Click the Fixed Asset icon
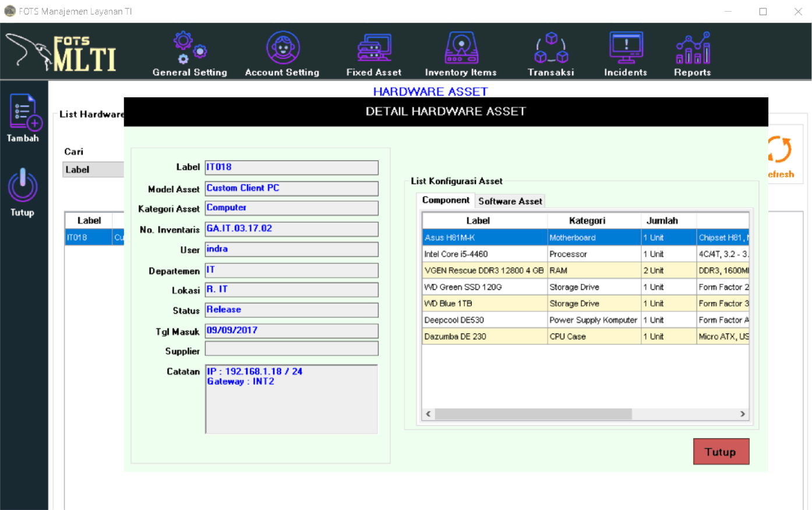 coord(374,48)
